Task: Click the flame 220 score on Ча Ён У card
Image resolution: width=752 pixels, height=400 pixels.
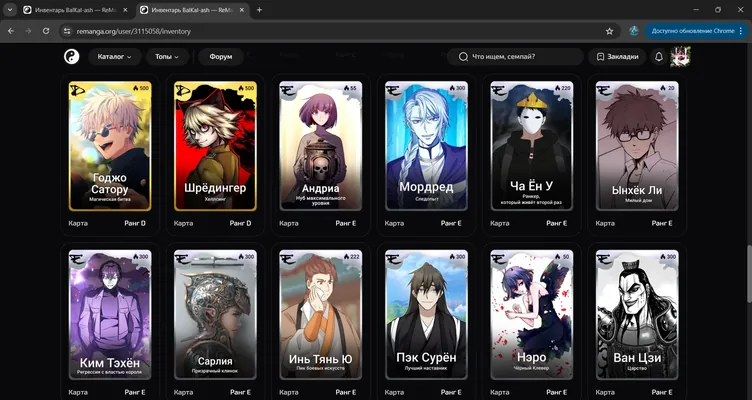Action: [x=562, y=88]
